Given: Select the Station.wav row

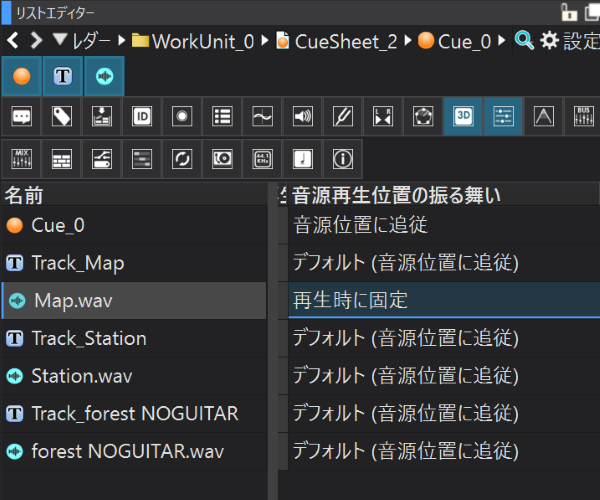Looking at the screenshot, I should 134,376.
